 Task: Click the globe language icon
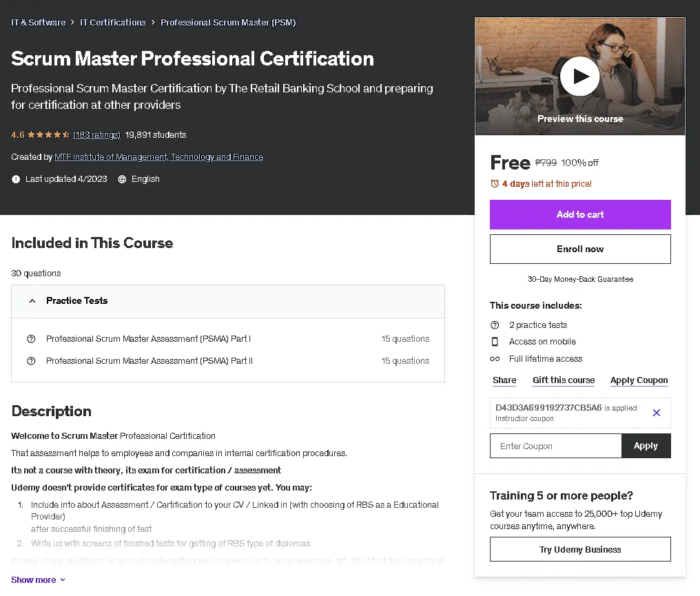(x=122, y=179)
